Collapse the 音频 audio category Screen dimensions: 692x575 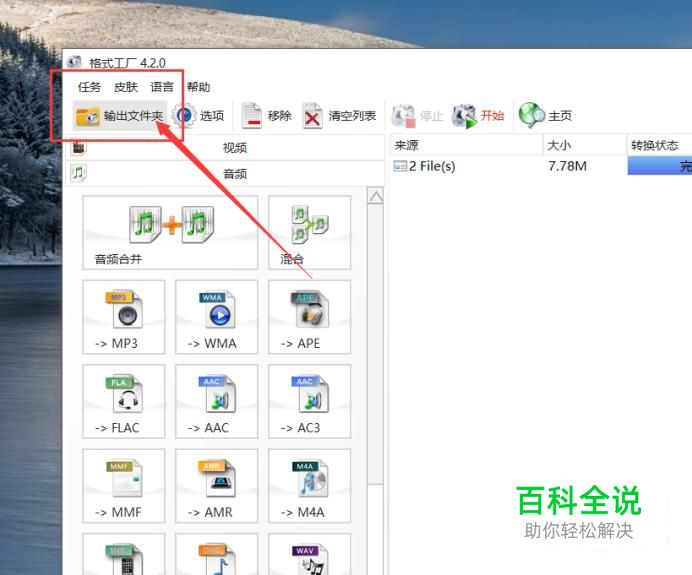pos(226,173)
